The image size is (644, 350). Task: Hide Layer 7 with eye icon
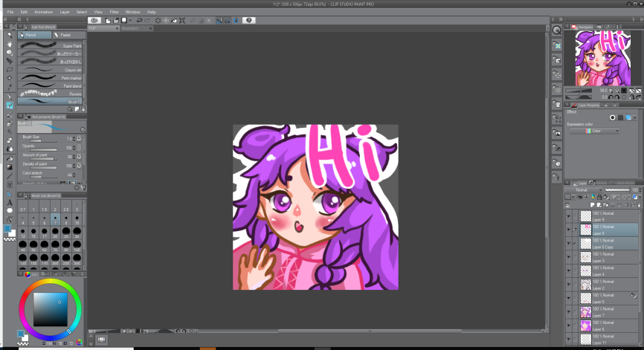[568, 312]
